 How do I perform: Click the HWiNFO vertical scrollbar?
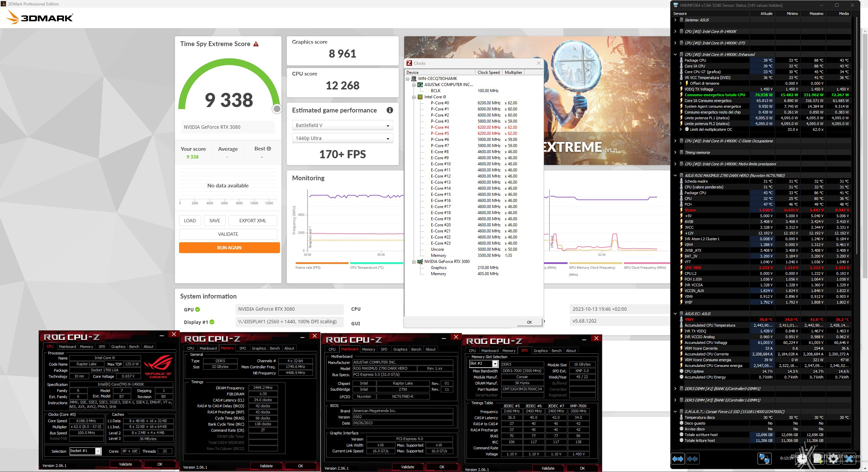point(856,136)
